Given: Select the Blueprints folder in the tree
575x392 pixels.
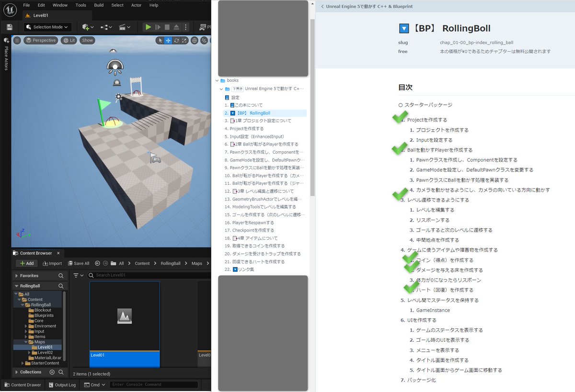Looking at the screenshot, I should 40,315.
